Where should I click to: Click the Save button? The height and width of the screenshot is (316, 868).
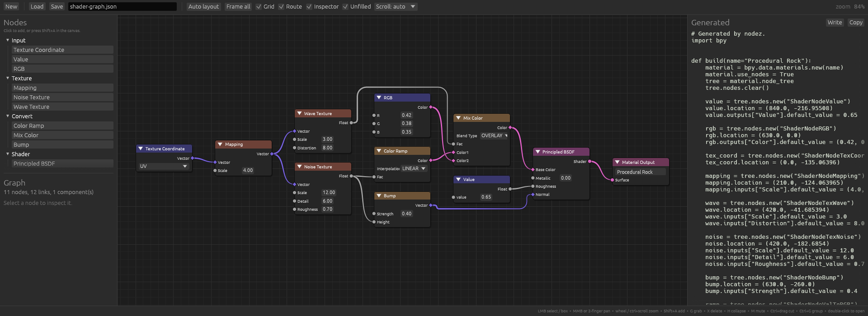tap(57, 6)
